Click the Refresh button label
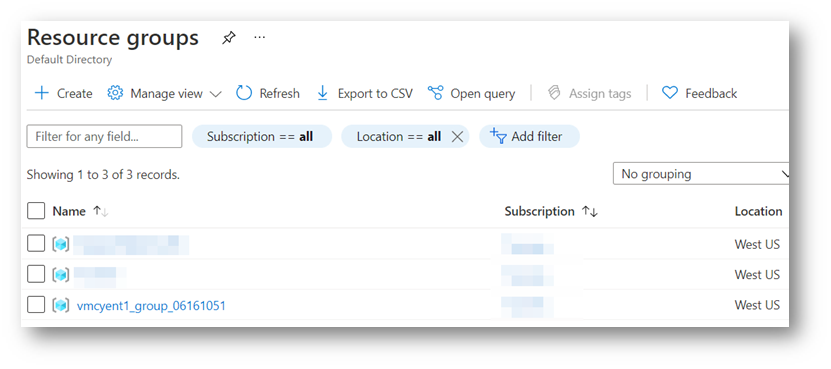Screen dimensions: 831x369 [279, 94]
